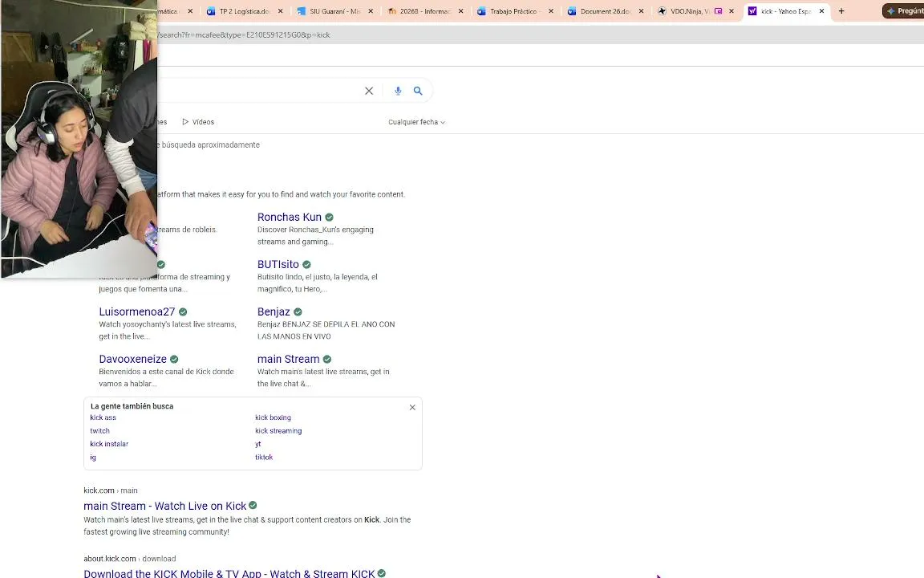Screen dimensions: 924x578
Task: Open the Benjaz channel link
Action: coord(274,311)
